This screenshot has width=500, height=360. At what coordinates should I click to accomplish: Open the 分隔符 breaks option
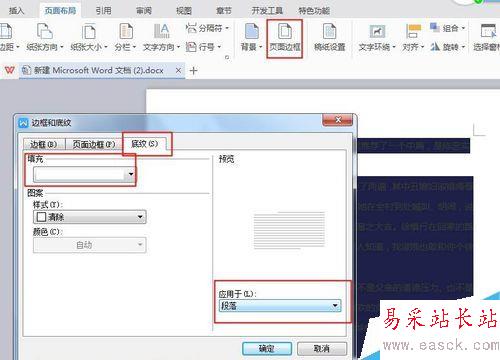pyautogui.click(x=207, y=28)
